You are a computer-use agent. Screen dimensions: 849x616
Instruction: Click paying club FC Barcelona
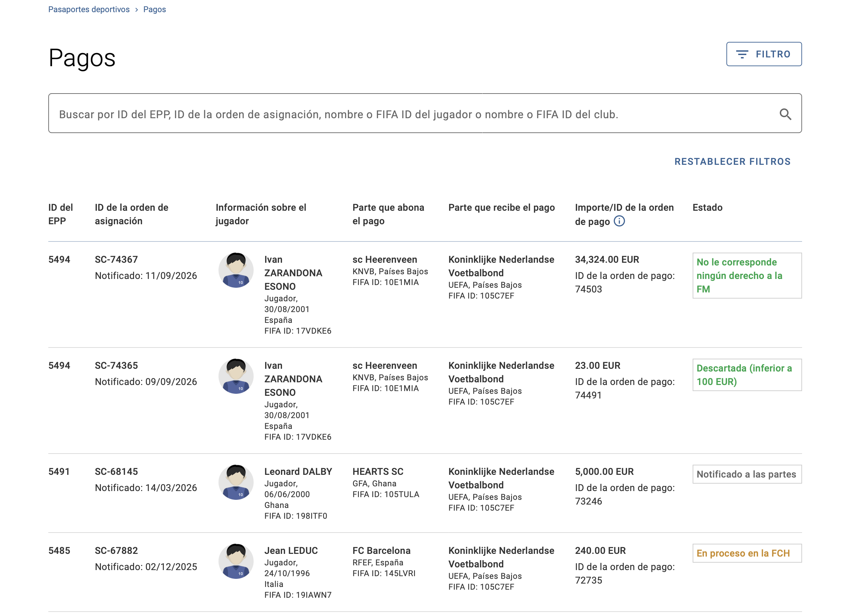point(382,550)
